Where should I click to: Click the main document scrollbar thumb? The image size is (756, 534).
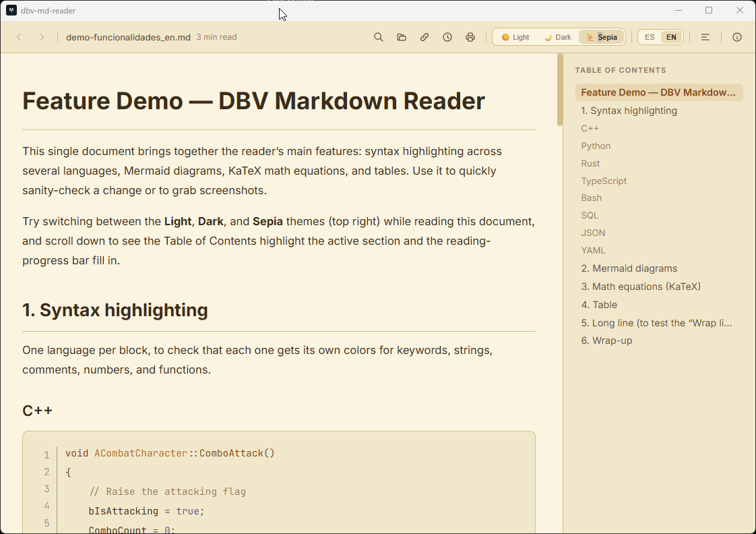point(560,90)
